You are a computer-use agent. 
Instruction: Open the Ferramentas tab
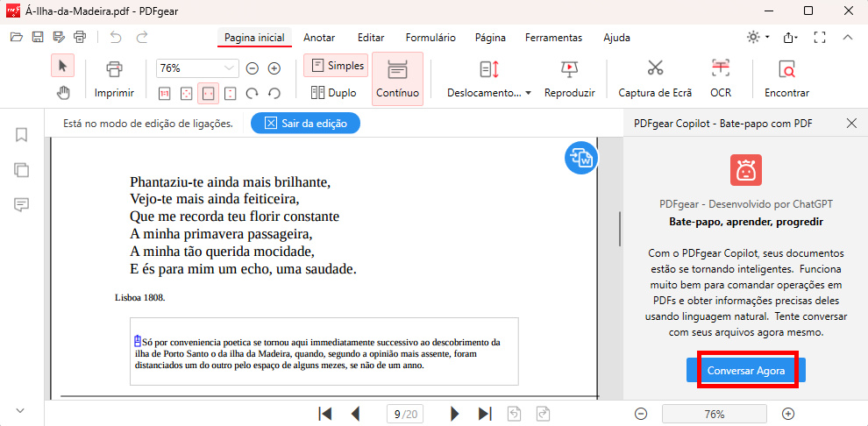(553, 38)
